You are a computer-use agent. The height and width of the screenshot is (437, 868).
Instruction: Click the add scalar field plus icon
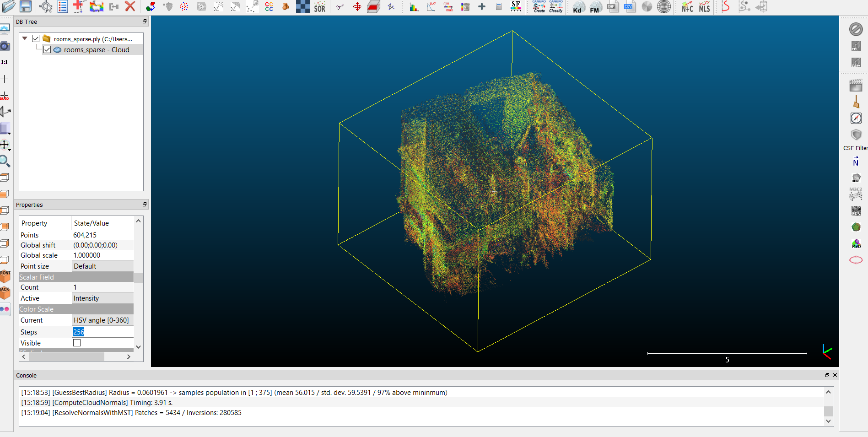[x=482, y=6]
